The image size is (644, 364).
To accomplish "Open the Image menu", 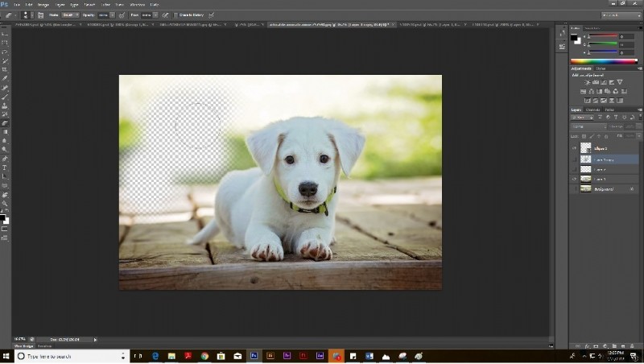I will coord(43,4).
